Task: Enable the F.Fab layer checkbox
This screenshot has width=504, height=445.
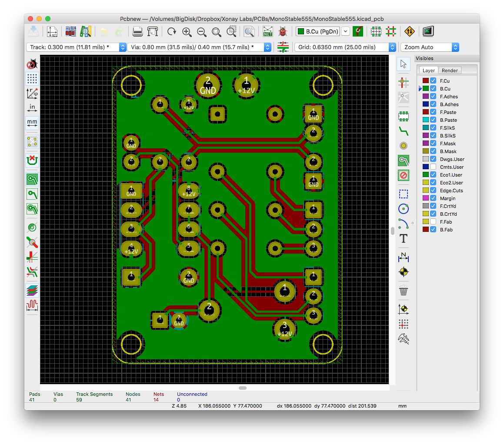Action: pos(433,222)
